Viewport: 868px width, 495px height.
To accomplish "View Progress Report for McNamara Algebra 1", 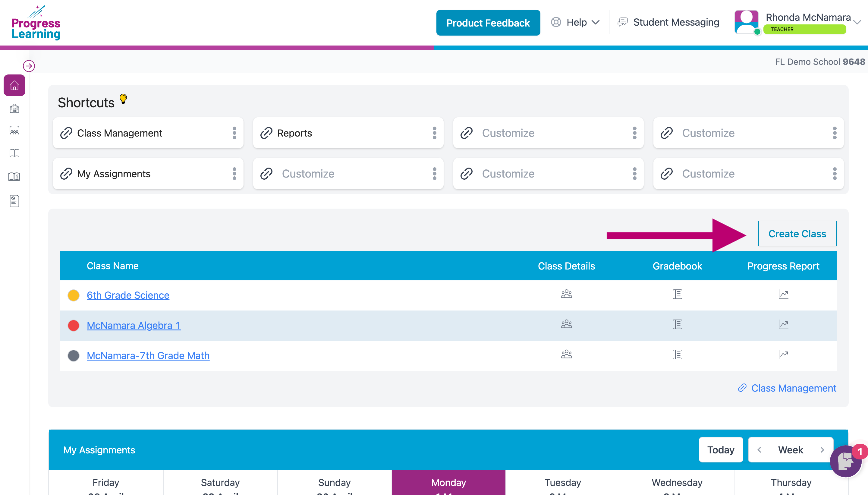I will pyautogui.click(x=783, y=325).
